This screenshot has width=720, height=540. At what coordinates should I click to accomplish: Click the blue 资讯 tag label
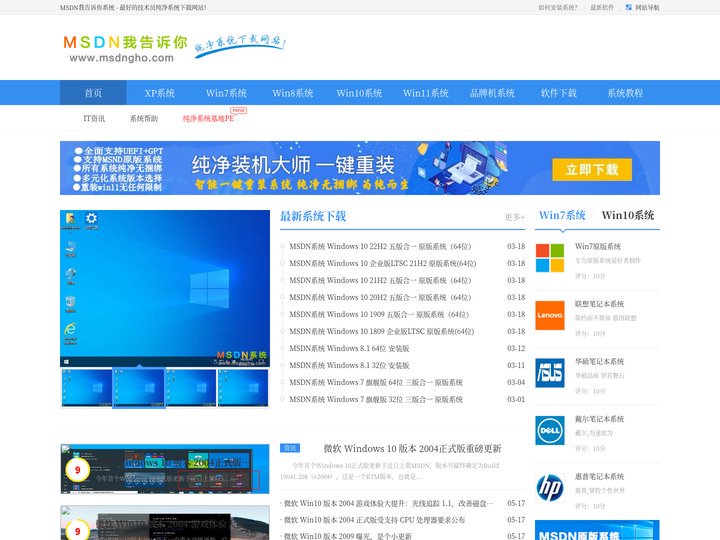point(290,448)
